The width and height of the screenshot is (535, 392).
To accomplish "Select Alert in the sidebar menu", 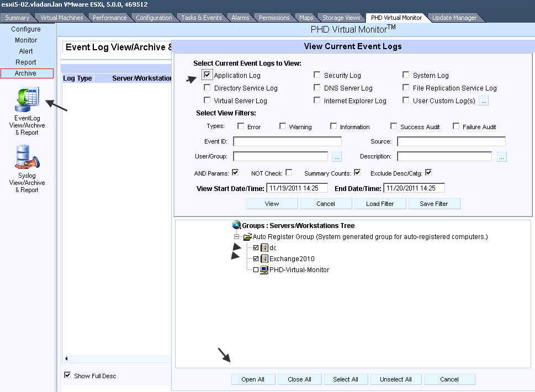I will coord(26,51).
